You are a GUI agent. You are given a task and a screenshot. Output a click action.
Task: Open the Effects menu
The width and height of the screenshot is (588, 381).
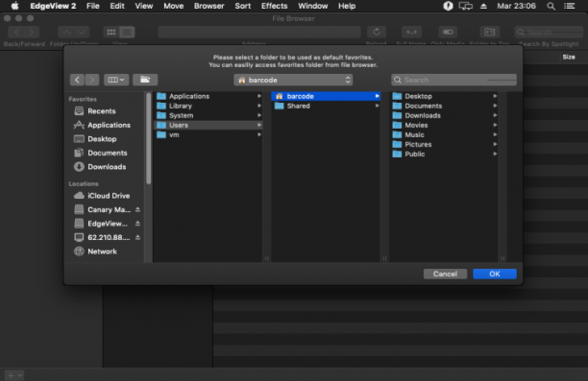(x=274, y=6)
